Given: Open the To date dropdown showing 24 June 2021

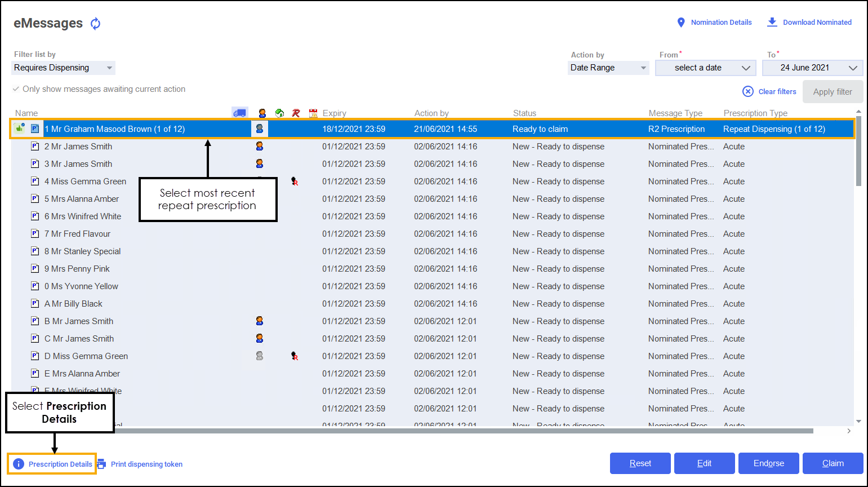Looking at the screenshot, I should (x=812, y=68).
